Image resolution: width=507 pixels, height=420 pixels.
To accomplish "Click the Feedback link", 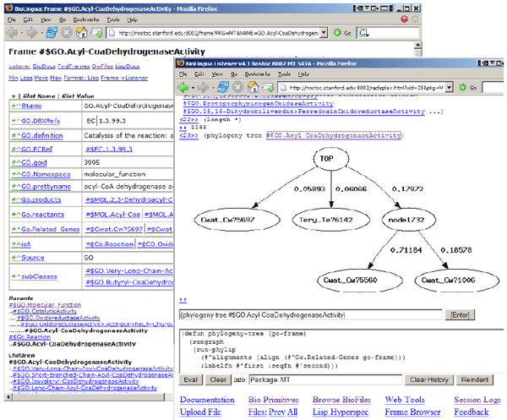I will (472, 412).
